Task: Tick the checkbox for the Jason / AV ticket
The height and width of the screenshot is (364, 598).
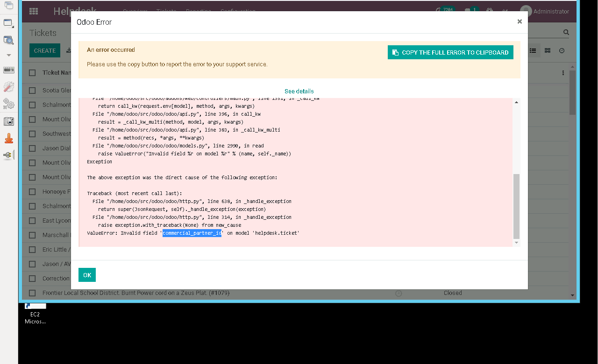Action: point(32,264)
